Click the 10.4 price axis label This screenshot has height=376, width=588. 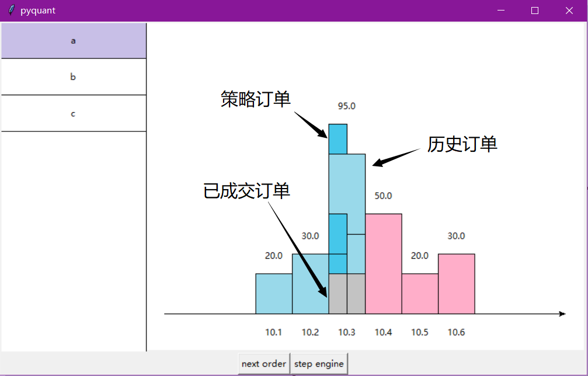coord(383,332)
